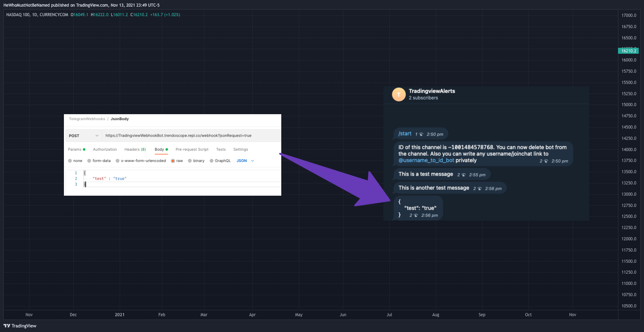
Task: Click the Apr label on the time axis
Action: [x=252, y=315]
